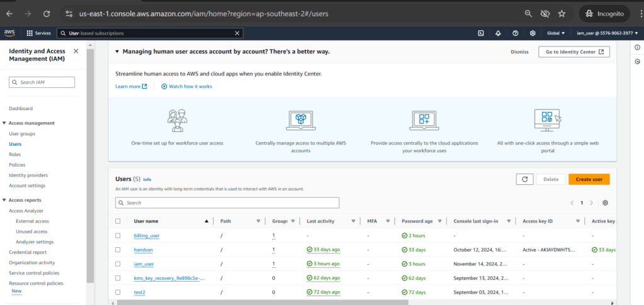Select the billing_user checkbox
The width and height of the screenshot is (644, 305).
pos(118,236)
